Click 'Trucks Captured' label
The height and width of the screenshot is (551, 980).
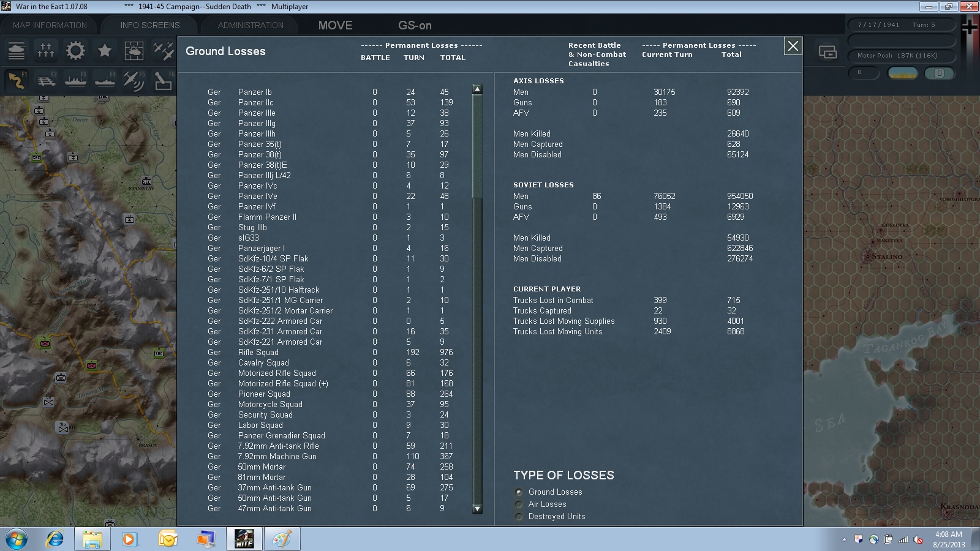542,310
